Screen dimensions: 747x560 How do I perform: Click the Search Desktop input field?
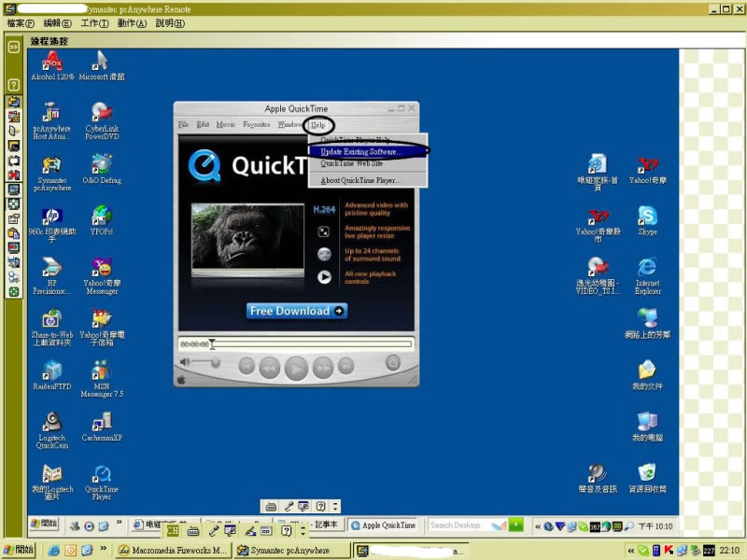[458, 525]
